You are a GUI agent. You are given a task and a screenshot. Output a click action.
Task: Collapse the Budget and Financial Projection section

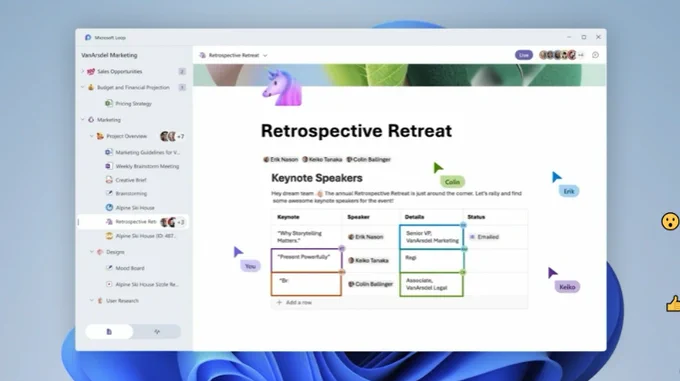pos(82,87)
